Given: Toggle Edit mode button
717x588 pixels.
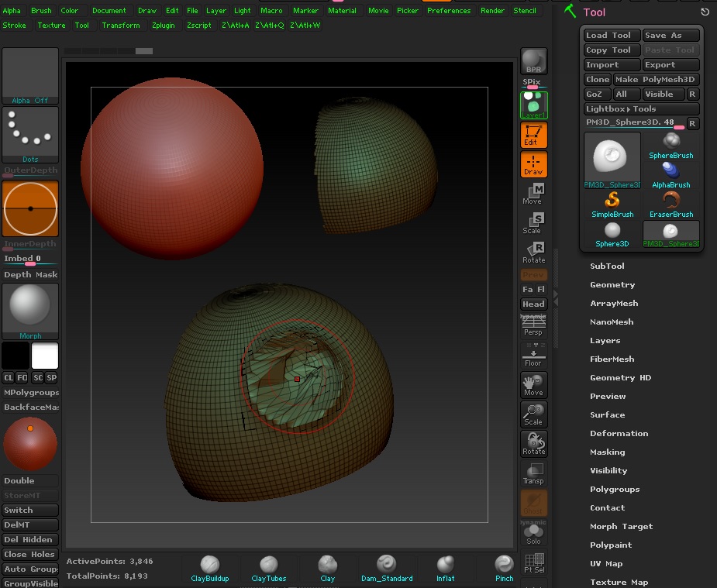Looking at the screenshot, I should [x=533, y=135].
